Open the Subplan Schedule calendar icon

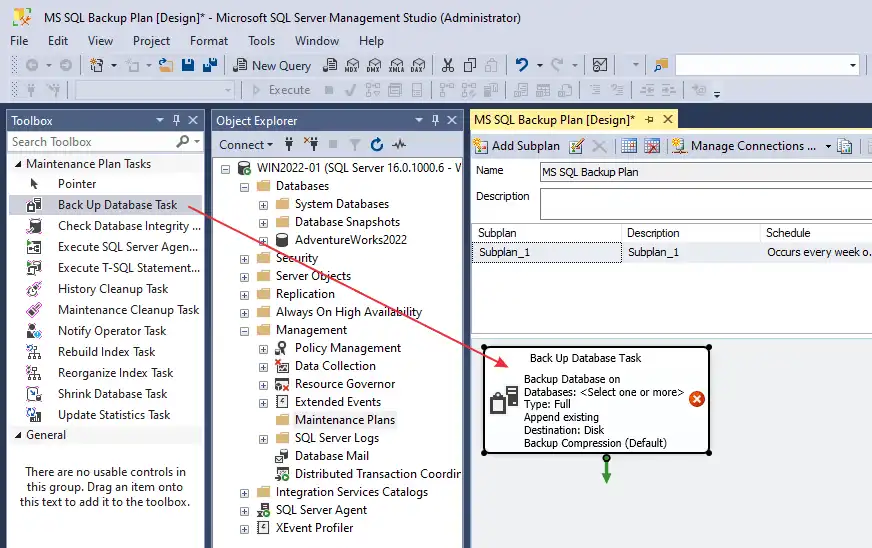point(629,146)
